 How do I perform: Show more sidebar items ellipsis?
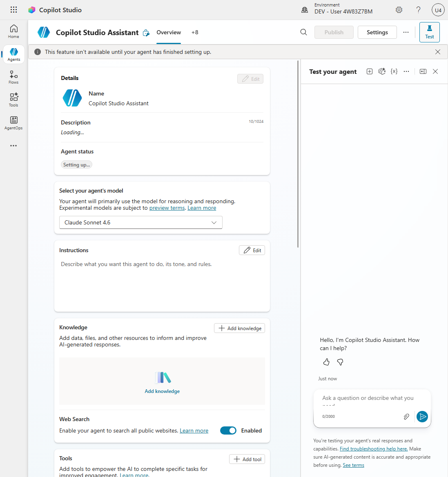(14, 146)
